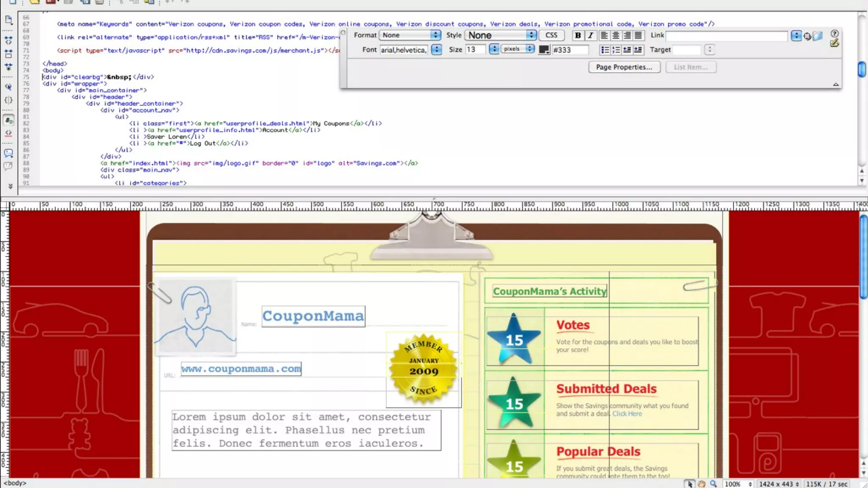Toggle bold formatting in Properties panel
This screenshot has height=488, width=868.
click(578, 36)
